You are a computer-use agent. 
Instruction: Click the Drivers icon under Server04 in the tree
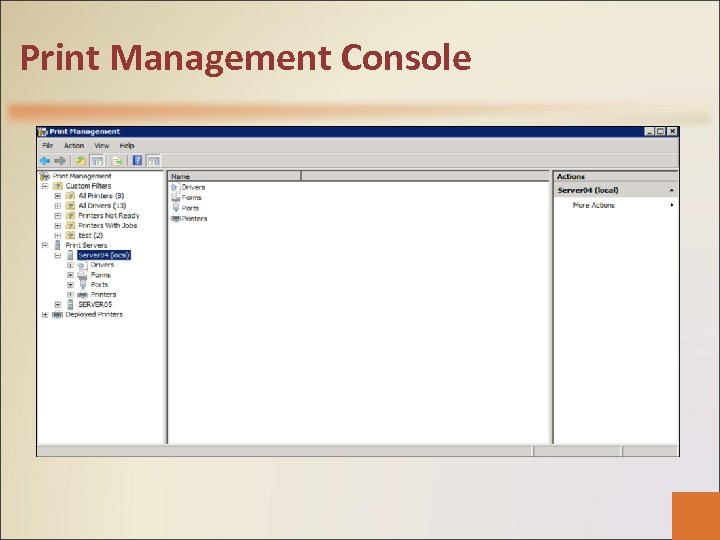point(83,265)
